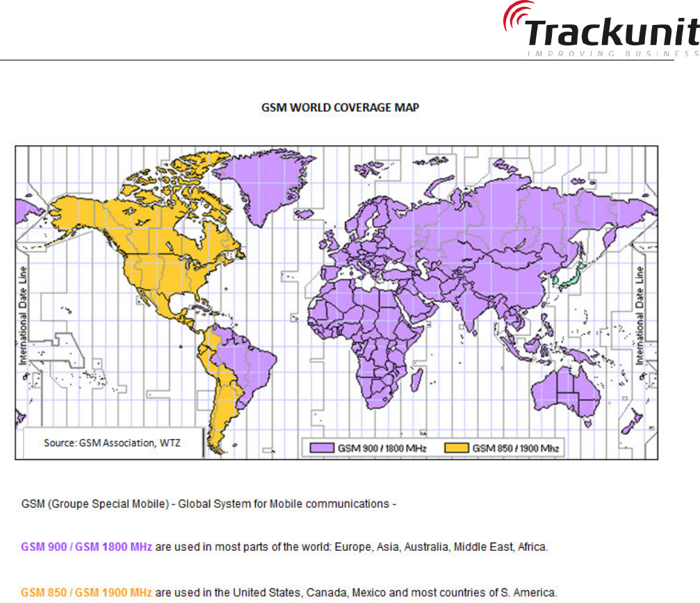Click the 'GSM 850 / 1900 Mhz' legend text

(x=516, y=448)
